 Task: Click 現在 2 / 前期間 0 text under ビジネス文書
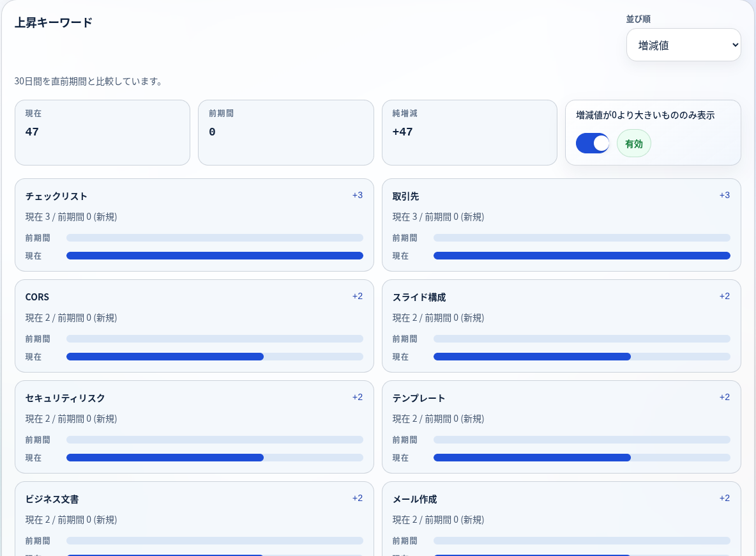(x=71, y=520)
